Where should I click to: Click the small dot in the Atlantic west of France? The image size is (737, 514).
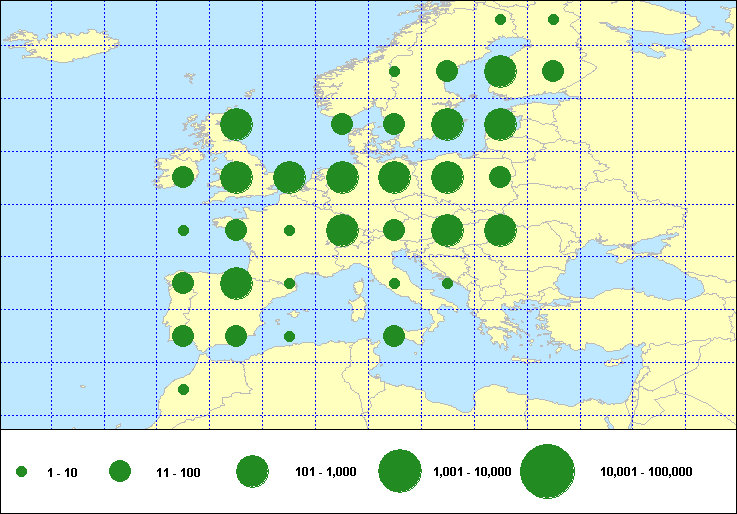[x=183, y=230]
